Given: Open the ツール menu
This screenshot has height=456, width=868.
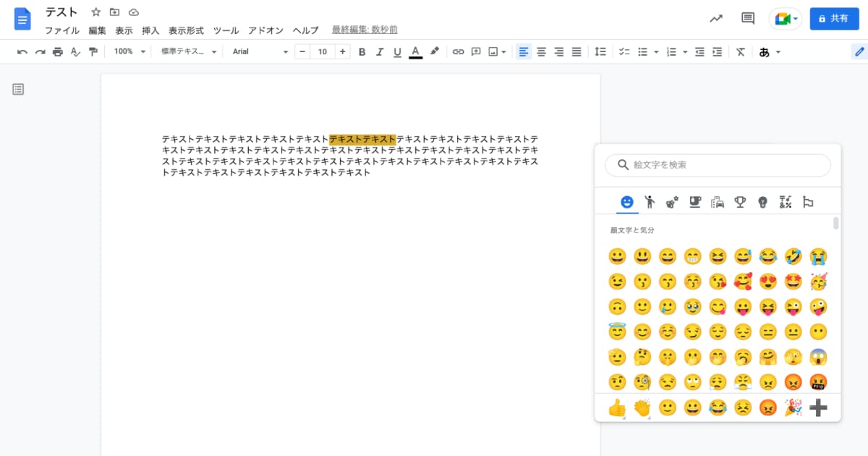Looking at the screenshot, I should click(226, 30).
